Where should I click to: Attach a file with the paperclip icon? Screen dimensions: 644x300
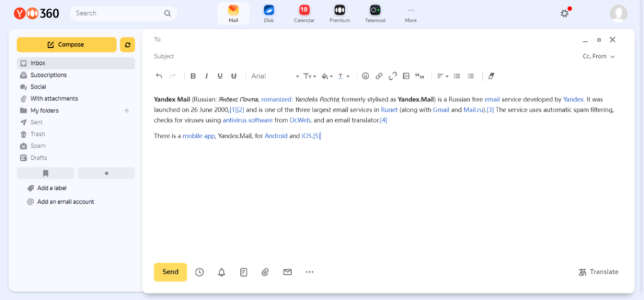(265, 272)
